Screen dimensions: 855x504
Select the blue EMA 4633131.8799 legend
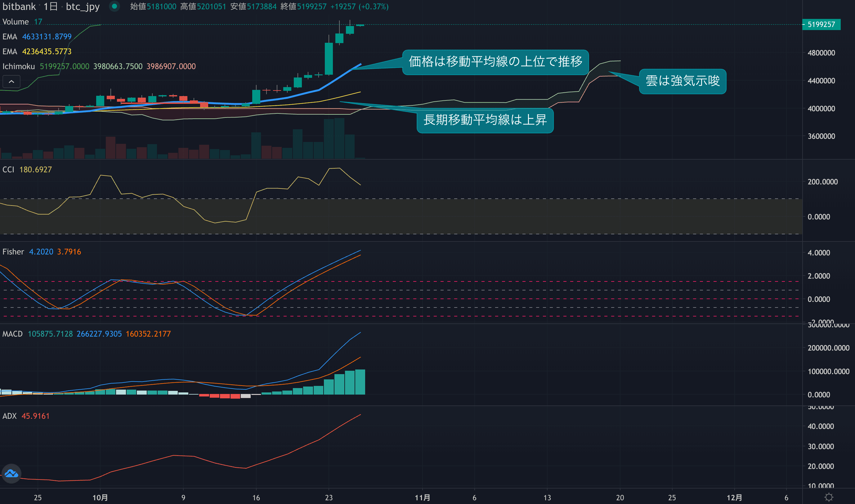pyautogui.click(x=37, y=37)
